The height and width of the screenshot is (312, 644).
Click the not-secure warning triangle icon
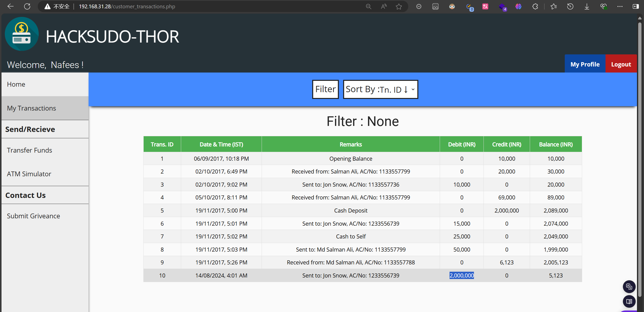[x=48, y=6]
